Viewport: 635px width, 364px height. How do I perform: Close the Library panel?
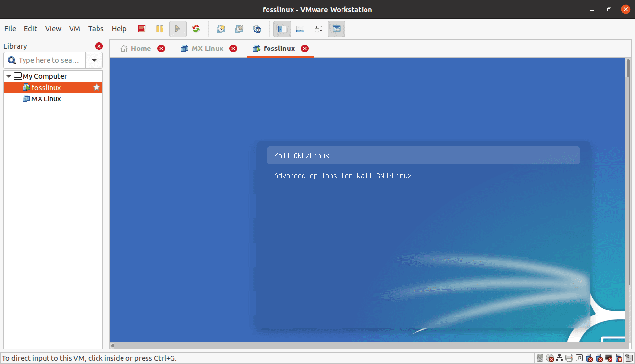coord(99,46)
